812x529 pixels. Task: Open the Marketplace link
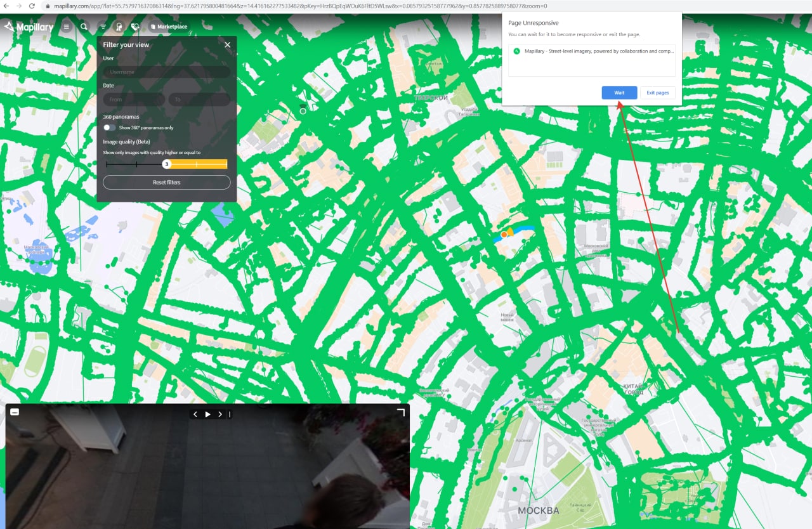pos(169,27)
